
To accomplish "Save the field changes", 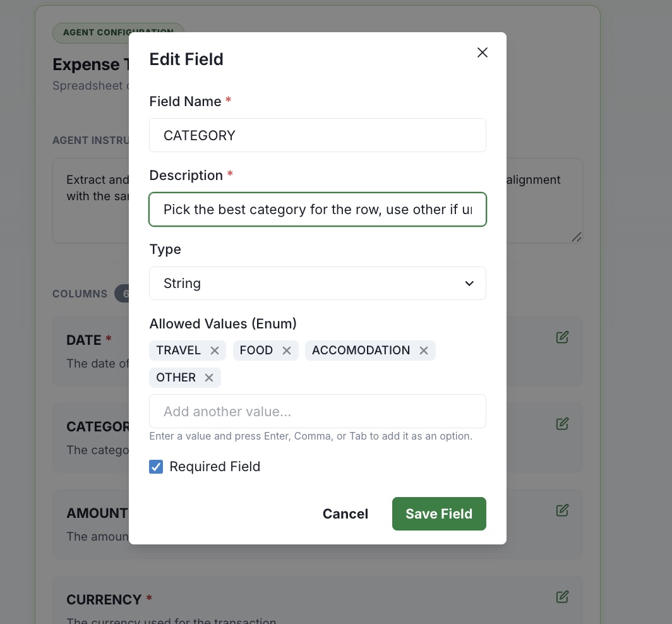I will 439,513.
